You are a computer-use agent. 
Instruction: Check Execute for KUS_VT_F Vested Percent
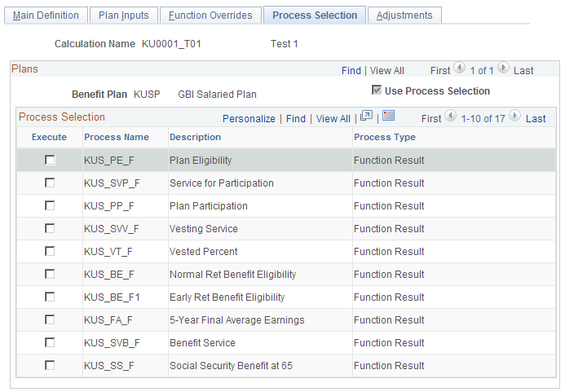point(50,251)
